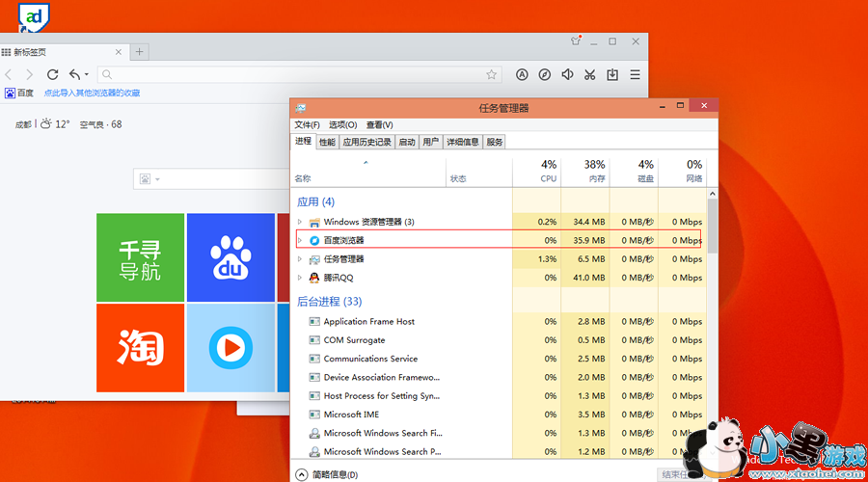Open the browser hamburger menu
This screenshot has height=482, width=868.
(635, 74)
